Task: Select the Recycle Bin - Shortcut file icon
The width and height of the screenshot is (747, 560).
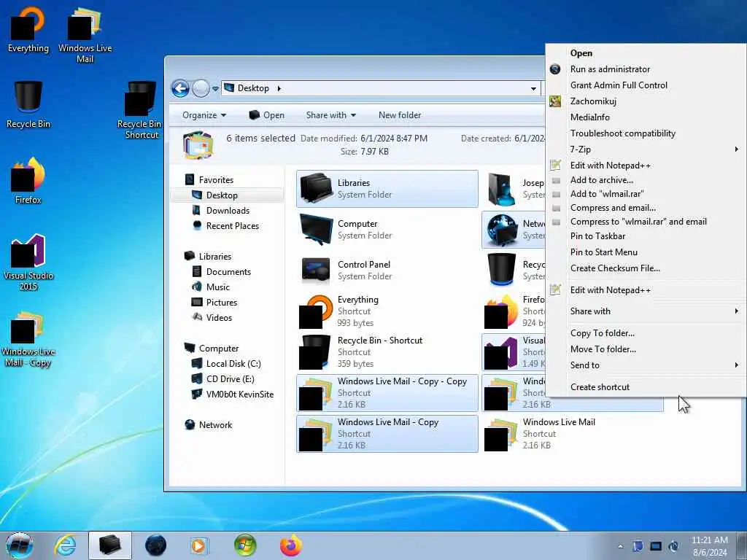Action: click(316, 352)
